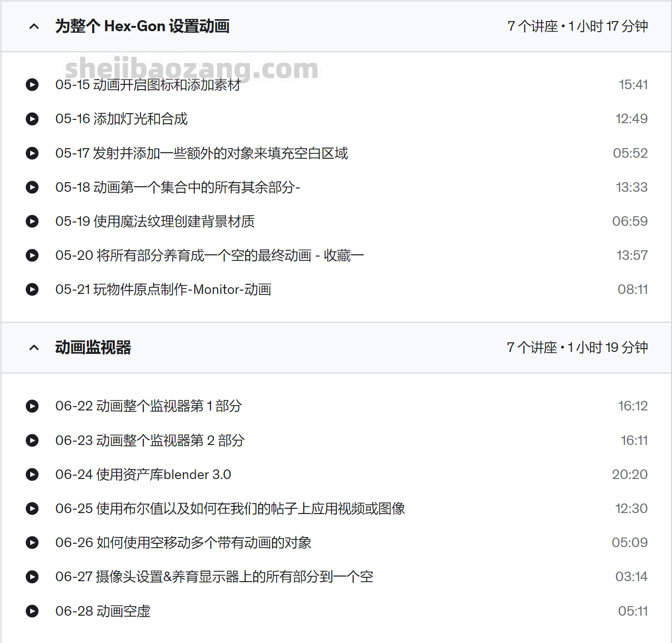Screen dimensions: 672x643
Task: Hit the play icon for lecture 05-20
Action: 32,256
